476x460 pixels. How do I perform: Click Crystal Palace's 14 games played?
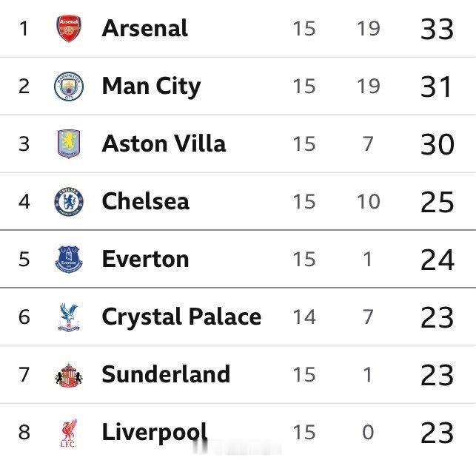(x=304, y=317)
